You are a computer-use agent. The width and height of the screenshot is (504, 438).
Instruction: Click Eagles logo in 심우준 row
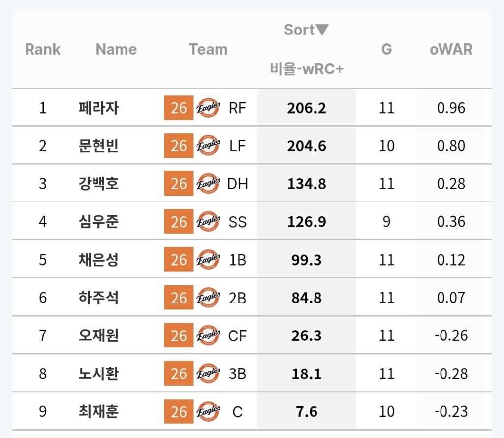tap(208, 222)
